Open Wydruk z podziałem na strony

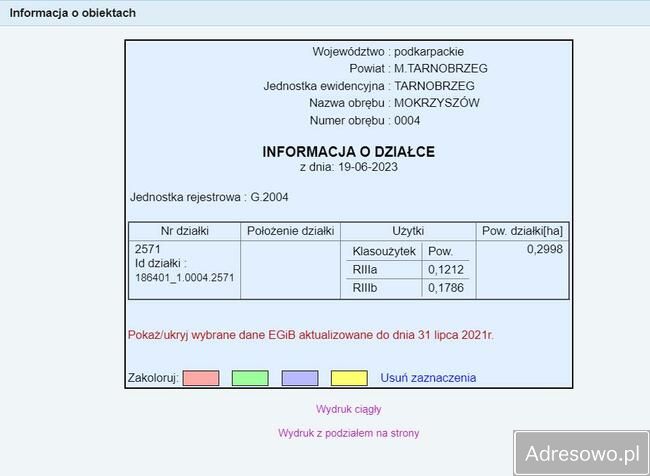coord(349,433)
